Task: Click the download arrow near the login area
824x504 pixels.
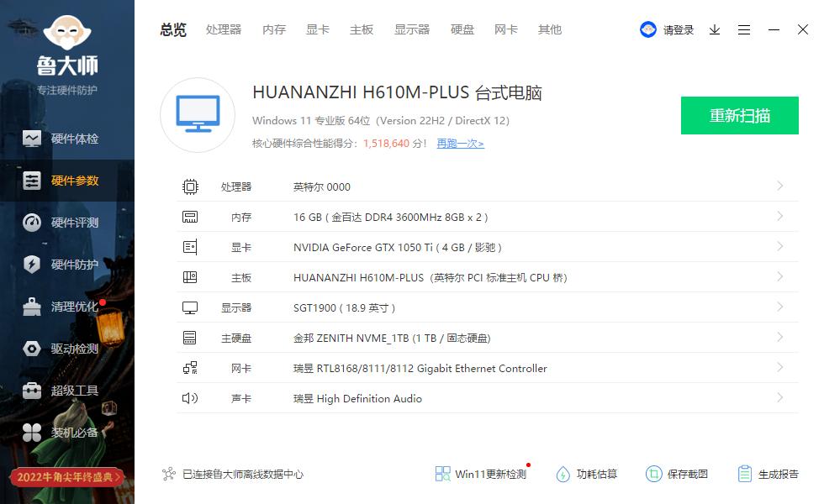Action: (x=715, y=29)
